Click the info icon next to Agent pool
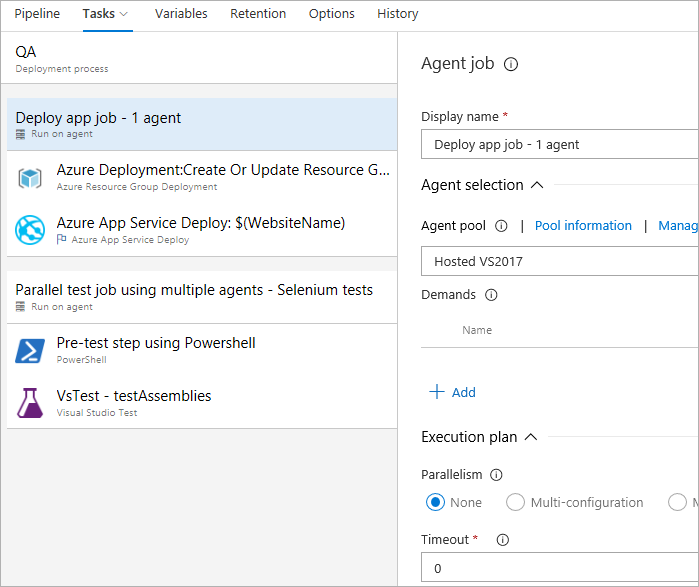Screen dimensions: 699x587 pyautogui.click(x=501, y=226)
